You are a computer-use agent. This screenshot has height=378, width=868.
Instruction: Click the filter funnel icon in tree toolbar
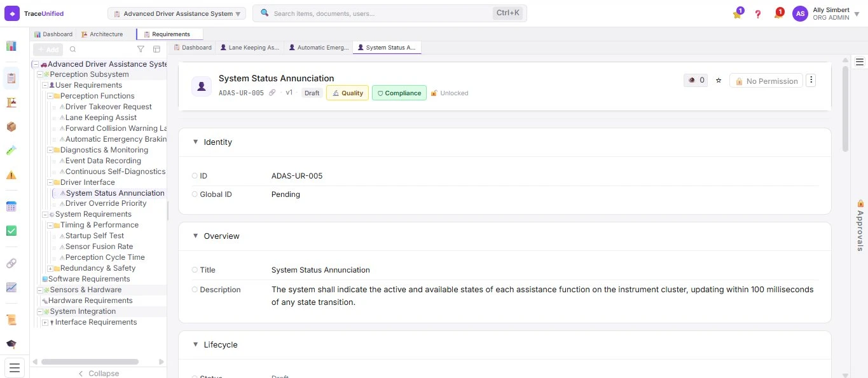(141, 50)
